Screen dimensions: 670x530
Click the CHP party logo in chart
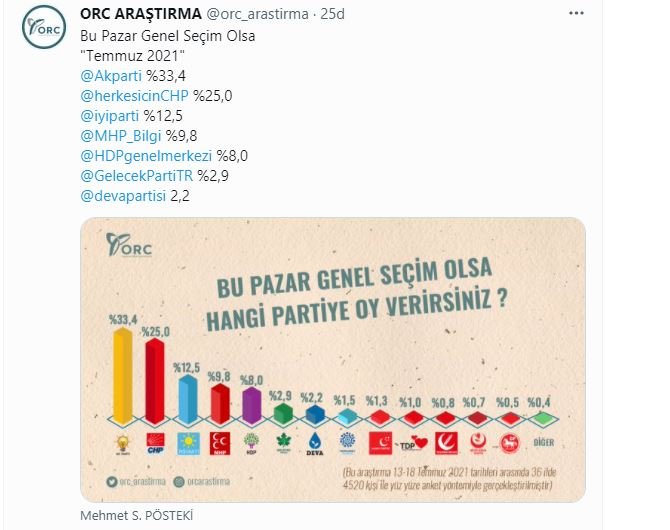155,443
